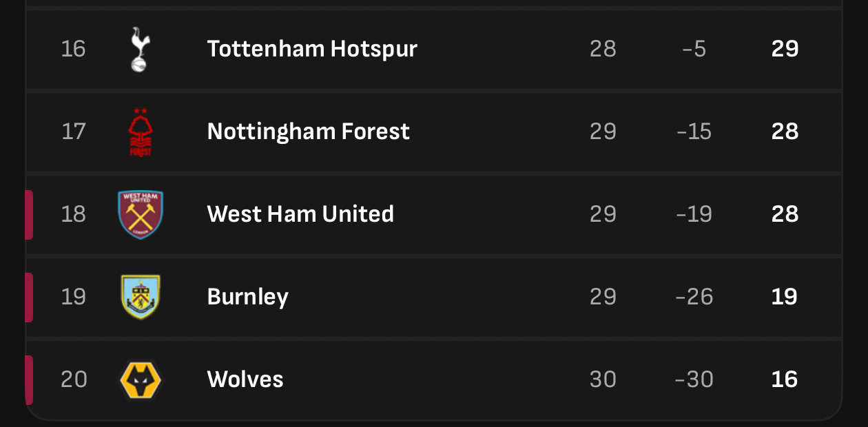This screenshot has width=868, height=427.
Task: Click the Burnley club crest
Action: (141, 297)
